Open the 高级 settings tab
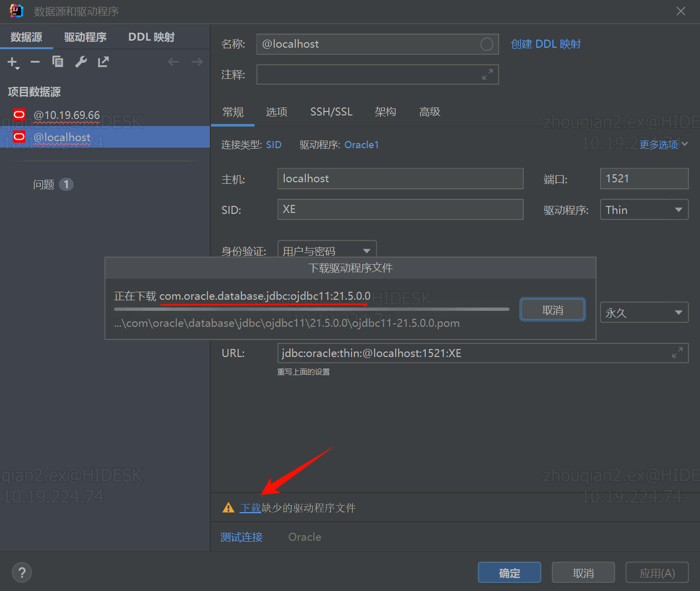 click(x=430, y=112)
